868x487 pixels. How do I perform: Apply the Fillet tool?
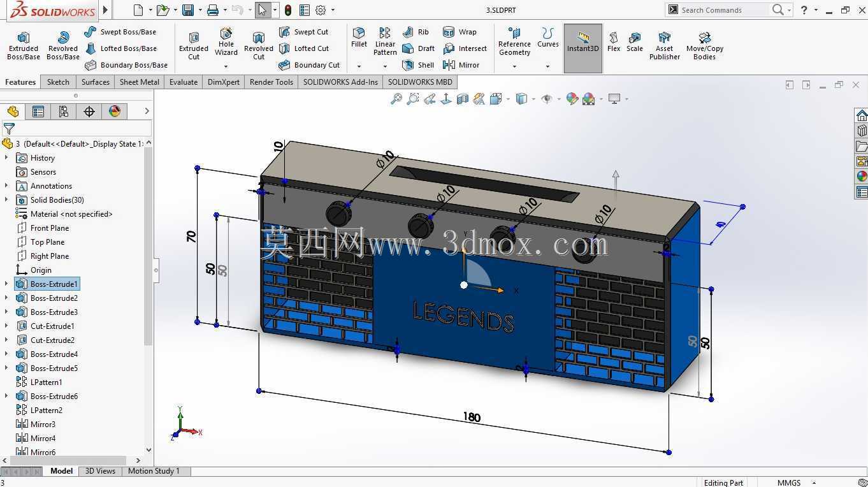(359, 38)
